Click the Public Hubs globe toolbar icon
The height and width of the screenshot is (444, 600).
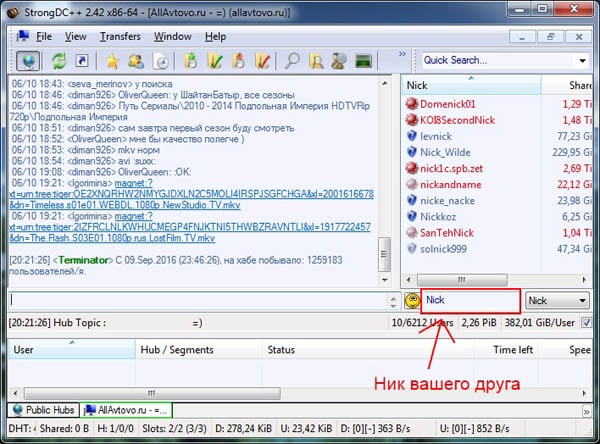29,59
